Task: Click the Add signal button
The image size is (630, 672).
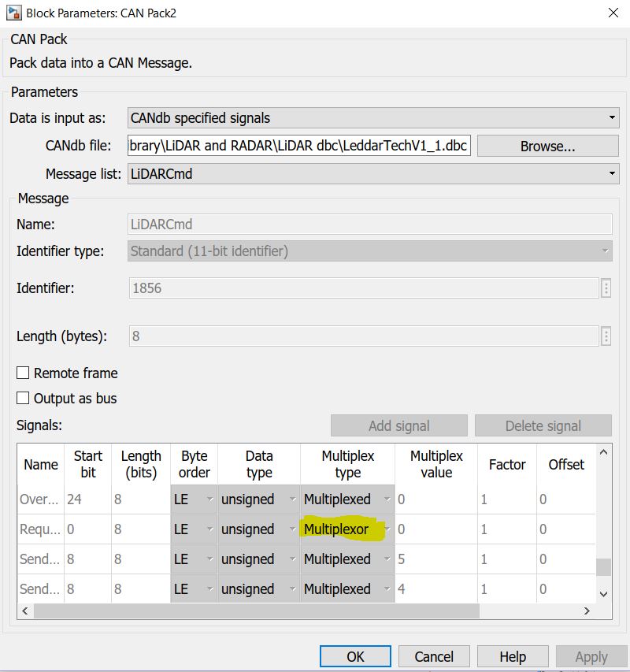Action: (398, 425)
